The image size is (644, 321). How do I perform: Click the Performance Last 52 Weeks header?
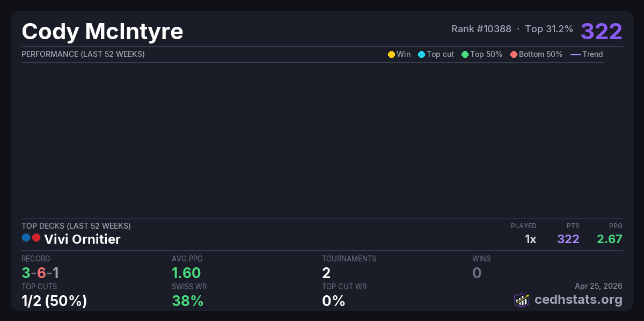(x=83, y=54)
